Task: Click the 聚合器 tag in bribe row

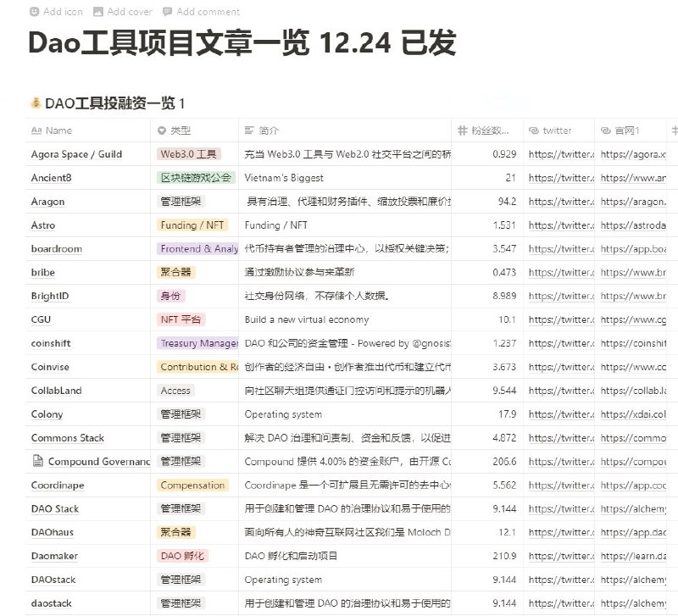Action: [x=175, y=272]
